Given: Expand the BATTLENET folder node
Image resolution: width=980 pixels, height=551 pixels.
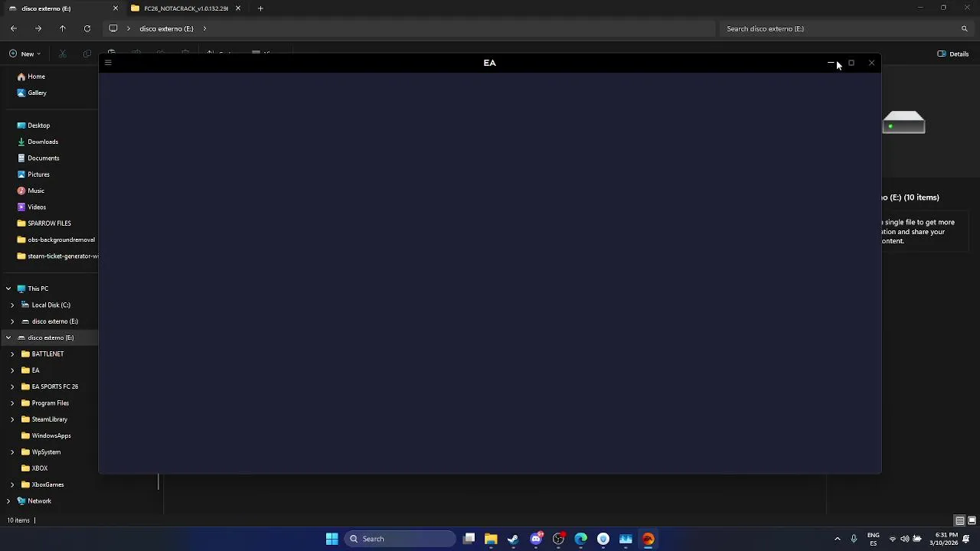Looking at the screenshot, I should (x=12, y=354).
